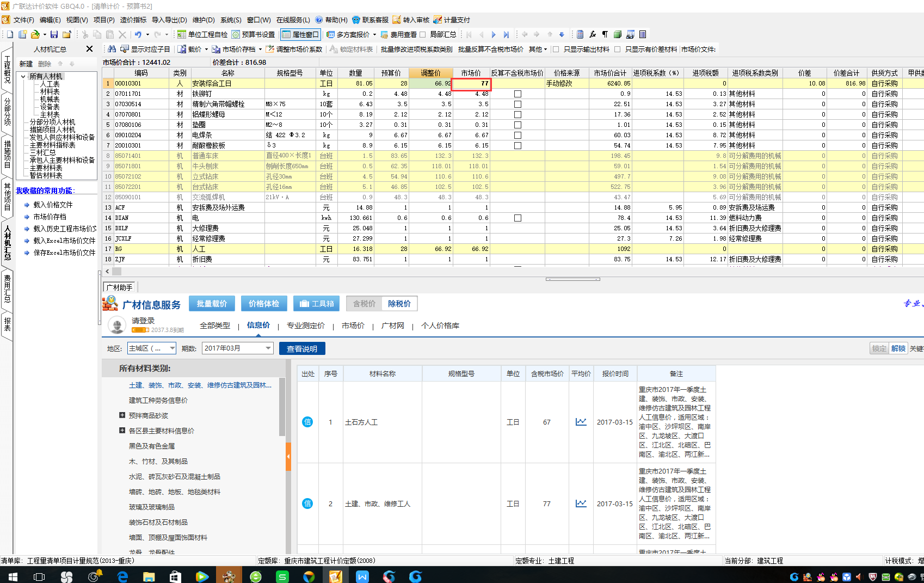Click trend chart icon for 土建、市政、维修工人
The width and height of the screenshot is (924, 583).
coord(581,504)
